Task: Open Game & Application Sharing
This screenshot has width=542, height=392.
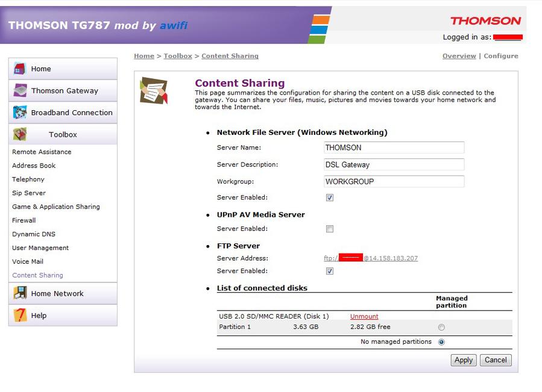Action: [56, 207]
